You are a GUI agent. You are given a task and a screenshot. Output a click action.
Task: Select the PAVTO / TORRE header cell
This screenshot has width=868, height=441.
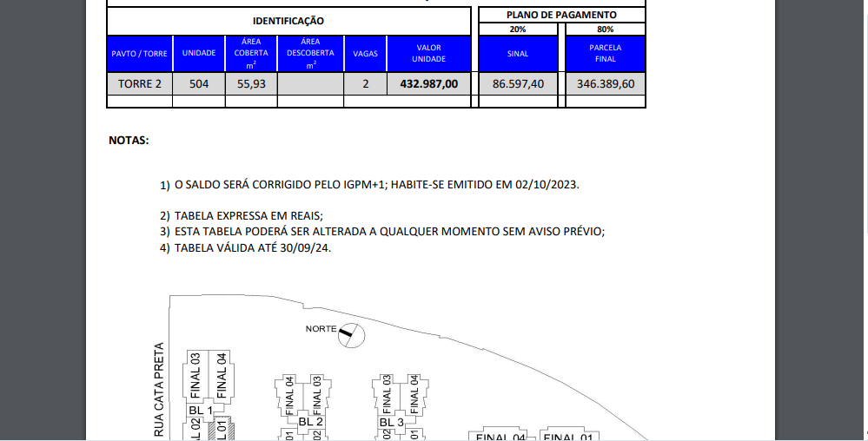click(140, 54)
